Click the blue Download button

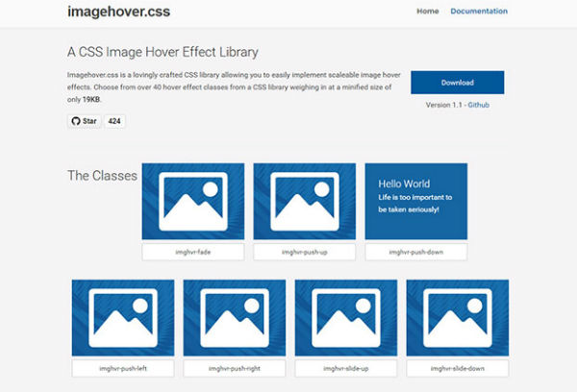point(458,83)
